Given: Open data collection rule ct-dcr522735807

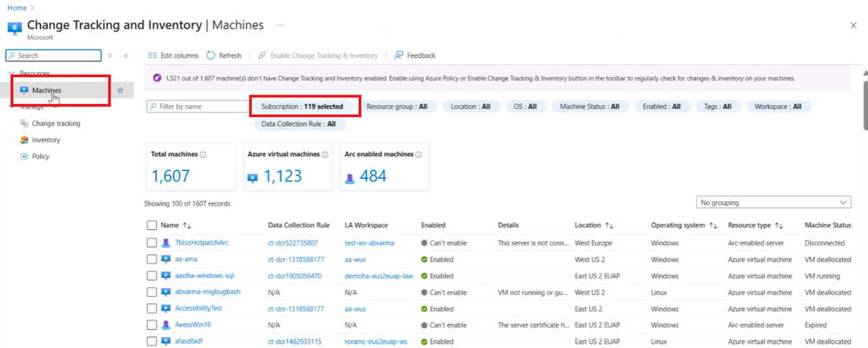Looking at the screenshot, I should [x=293, y=243].
